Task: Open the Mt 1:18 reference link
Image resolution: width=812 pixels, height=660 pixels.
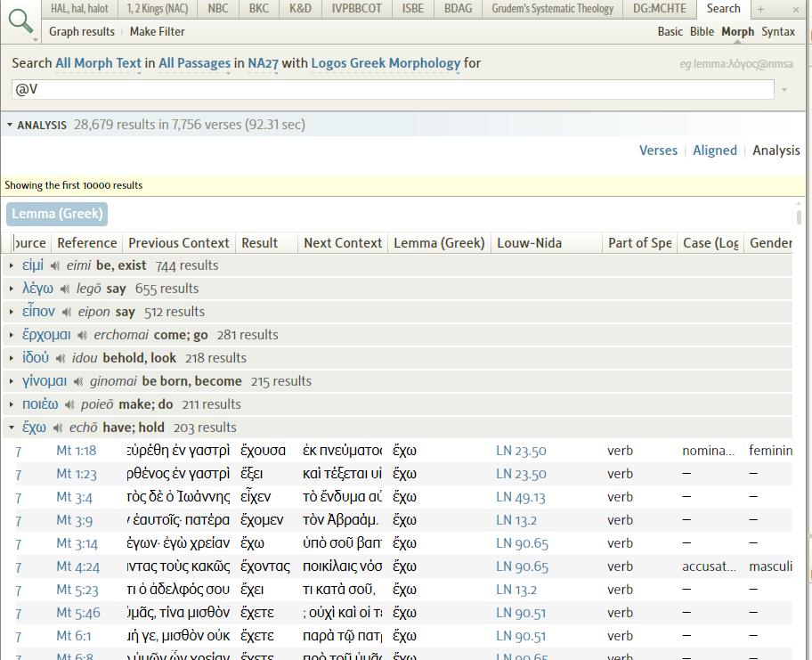Action: coord(77,451)
